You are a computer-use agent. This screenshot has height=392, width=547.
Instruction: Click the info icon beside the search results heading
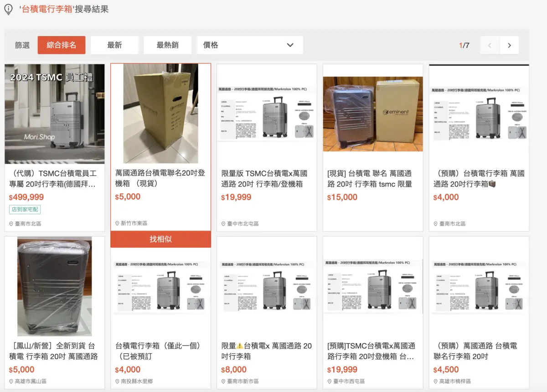click(8, 9)
